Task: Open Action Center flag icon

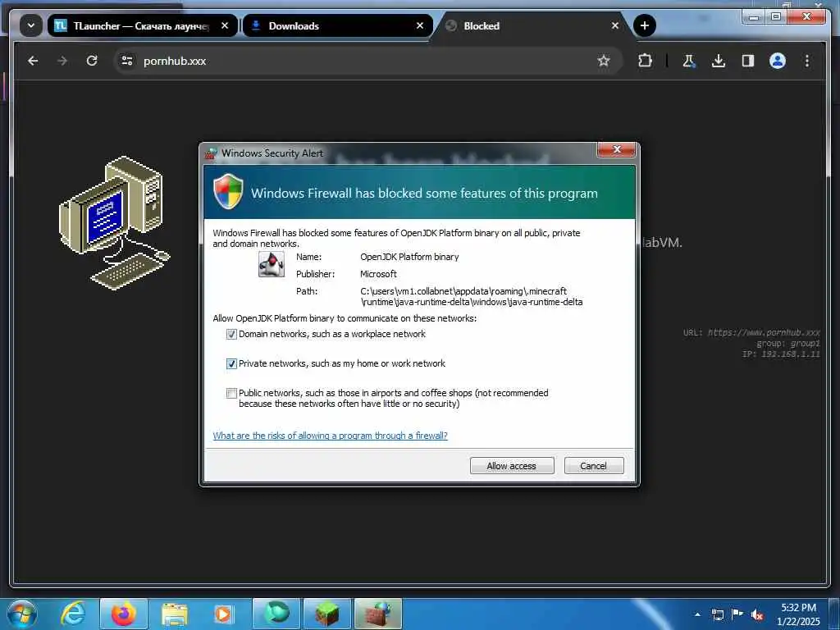Action: point(737,614)
